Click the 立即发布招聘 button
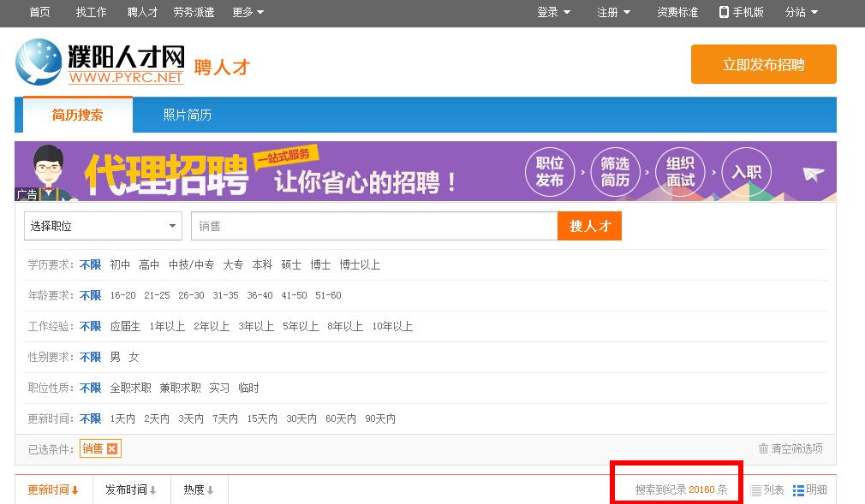Viewport: 865px width, 504px height. click(763, 64)
